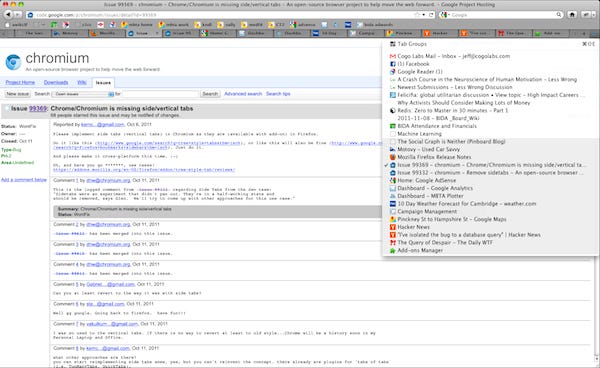Viewport: 600px width, 368px height.
Task: Select checked Issue 99369 chromium entry
Action: tap(490, 165)
